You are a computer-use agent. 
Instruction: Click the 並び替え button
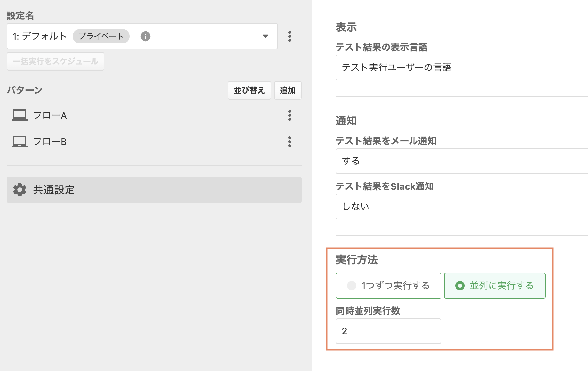point(250,90)
